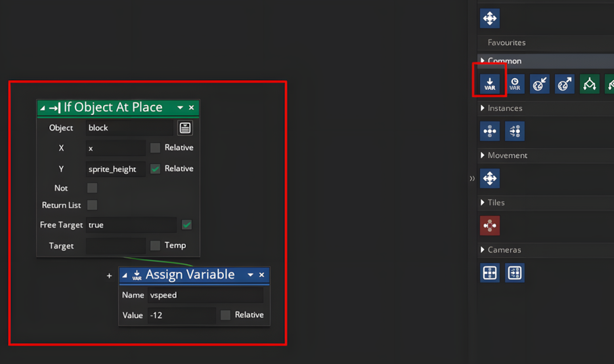614x364 pixels.
Task: Open the Assign Variable dropdown arrow
Action: (x=250, y=275)
